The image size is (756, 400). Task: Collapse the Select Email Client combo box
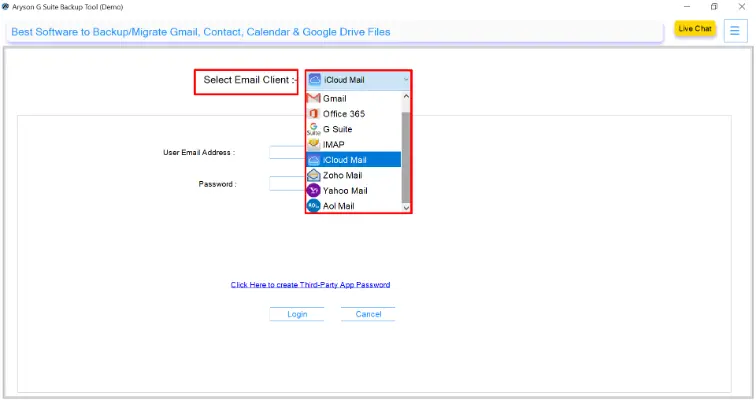358,80
